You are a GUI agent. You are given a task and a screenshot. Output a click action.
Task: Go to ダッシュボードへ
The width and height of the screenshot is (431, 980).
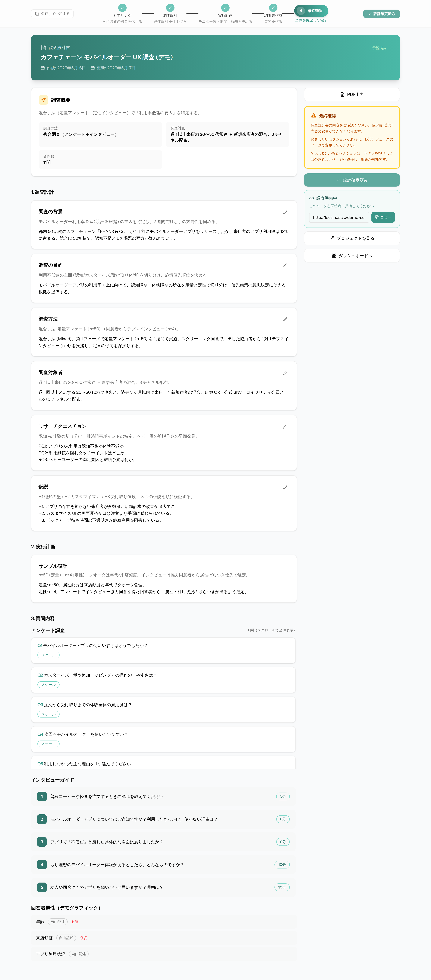pyautogui.click(x=352, y=256)
